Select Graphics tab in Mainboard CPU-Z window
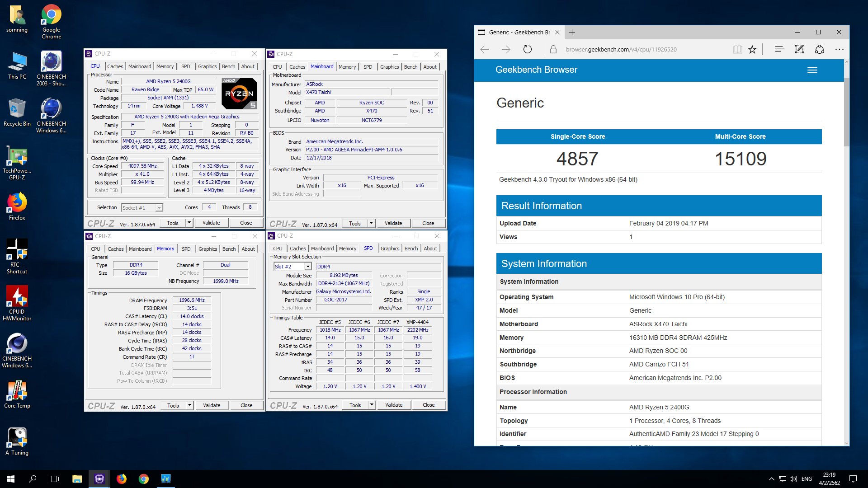The height and width of the screenshot is (488, 868). tap(389, 67)
